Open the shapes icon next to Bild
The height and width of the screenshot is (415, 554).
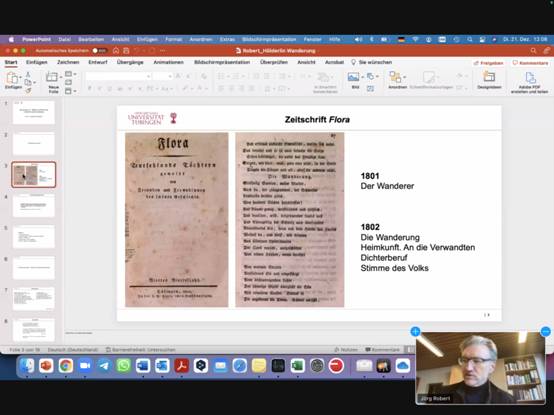click(x=370, y=76)
